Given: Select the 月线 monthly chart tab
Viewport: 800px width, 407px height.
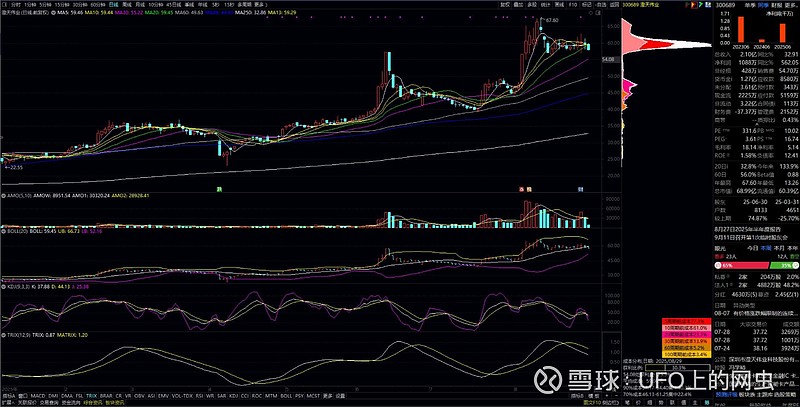Looking at the screenshot, I should pyautogui.click(x=140, y=4).
